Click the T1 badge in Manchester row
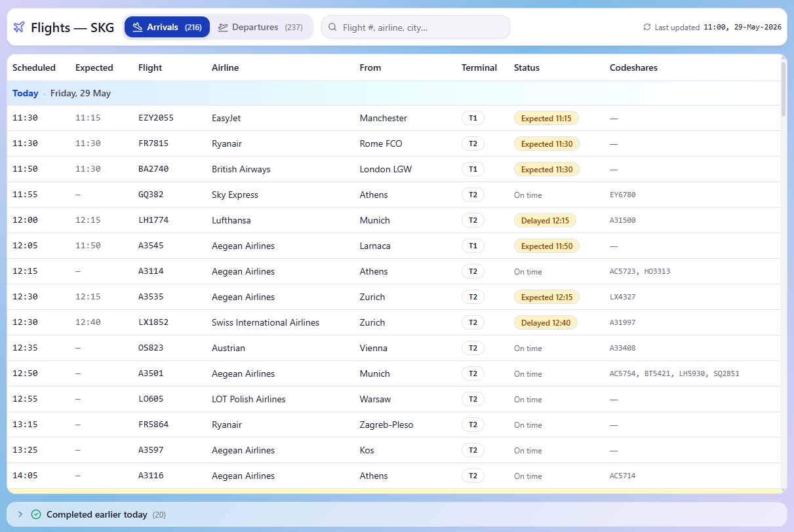The height and width of the screenshot is (532, 794). point(473,118)
